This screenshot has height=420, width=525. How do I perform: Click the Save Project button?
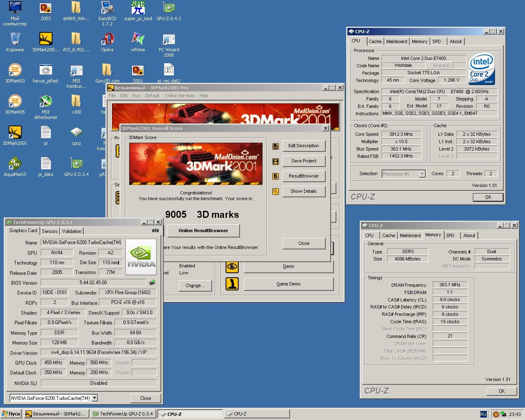click(304, 161)
